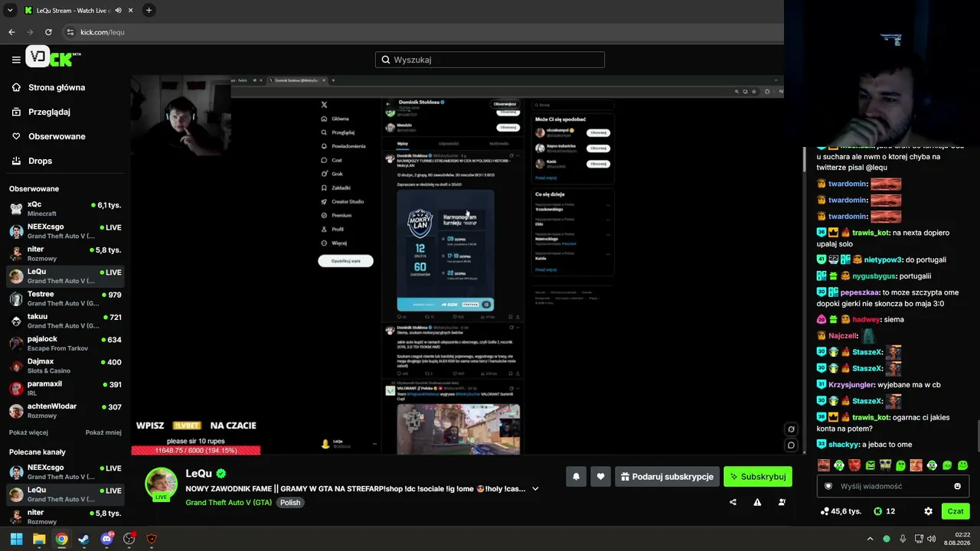The width and height of the screenshot is (980, 551).
Task: Click the microphone icon in system tray
Action: (903, 539)
